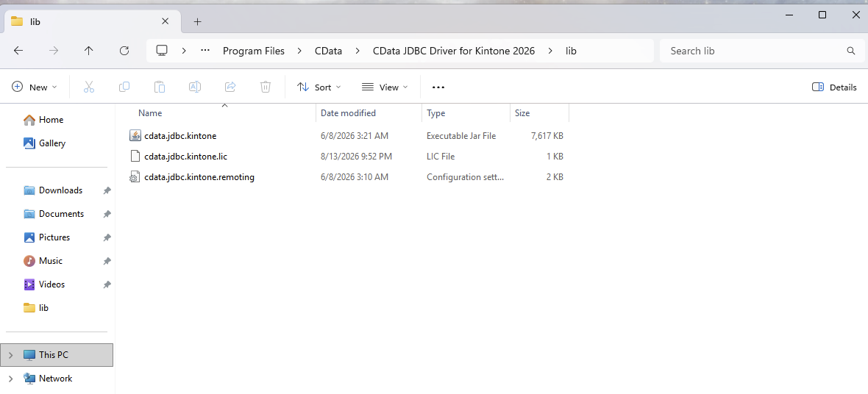Click the lib breadcrumb segment

click(x=571, y=51)
